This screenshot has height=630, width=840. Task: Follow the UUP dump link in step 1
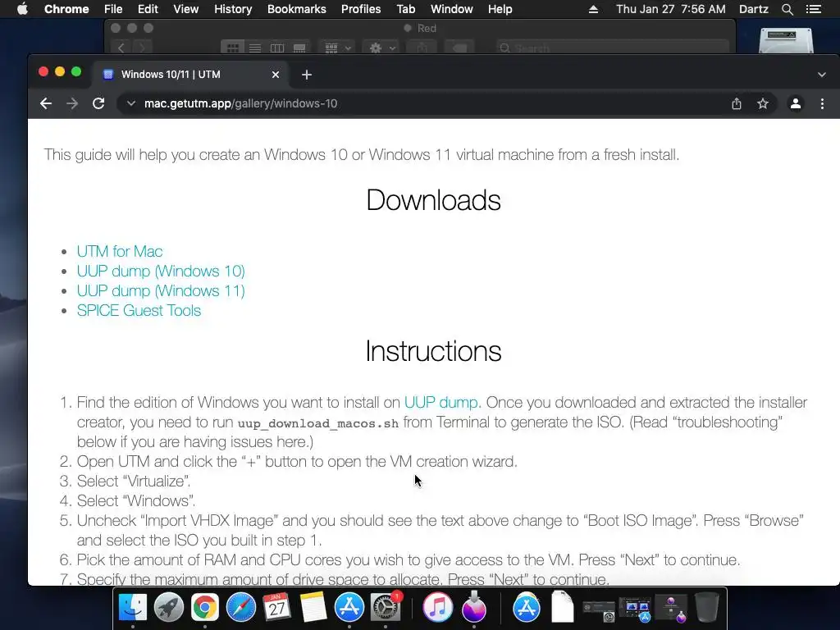tap(441, 402)
